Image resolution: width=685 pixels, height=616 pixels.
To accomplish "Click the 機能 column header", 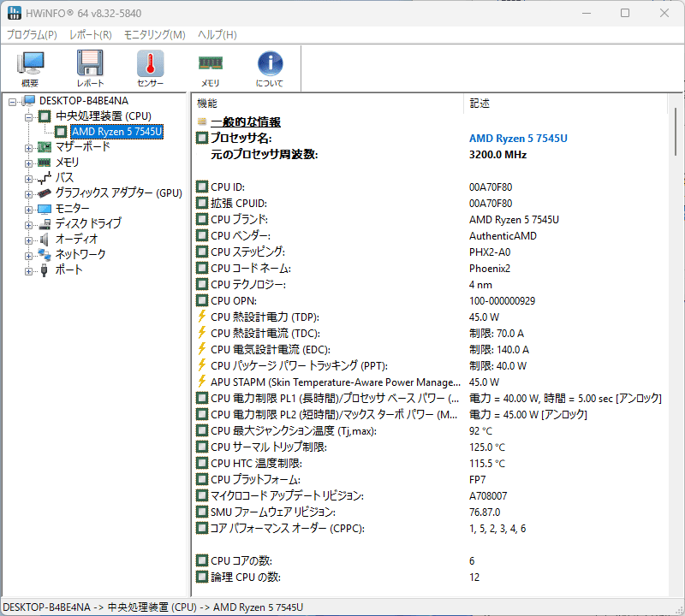I will click(325, 103).
